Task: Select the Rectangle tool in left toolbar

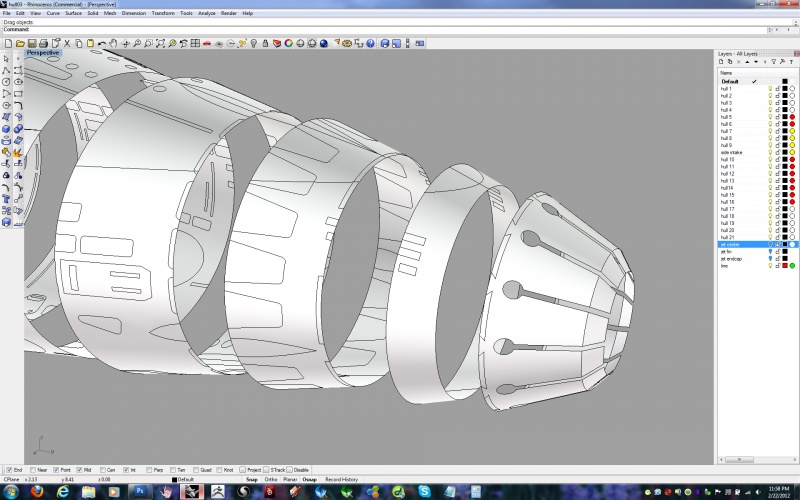Action: click(x=18, y=94)
